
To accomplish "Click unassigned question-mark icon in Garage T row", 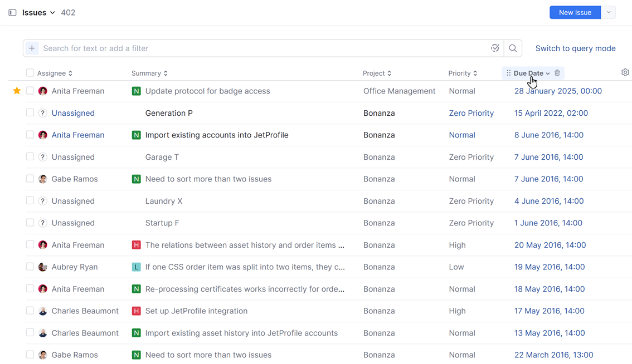I will pyautogui.click(x=43, y=157).
